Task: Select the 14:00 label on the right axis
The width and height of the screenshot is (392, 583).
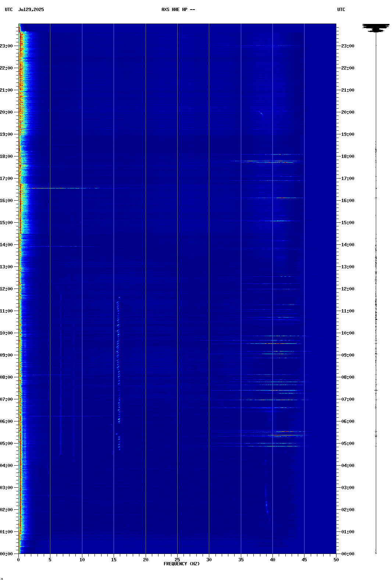Action: coord(348,245)
